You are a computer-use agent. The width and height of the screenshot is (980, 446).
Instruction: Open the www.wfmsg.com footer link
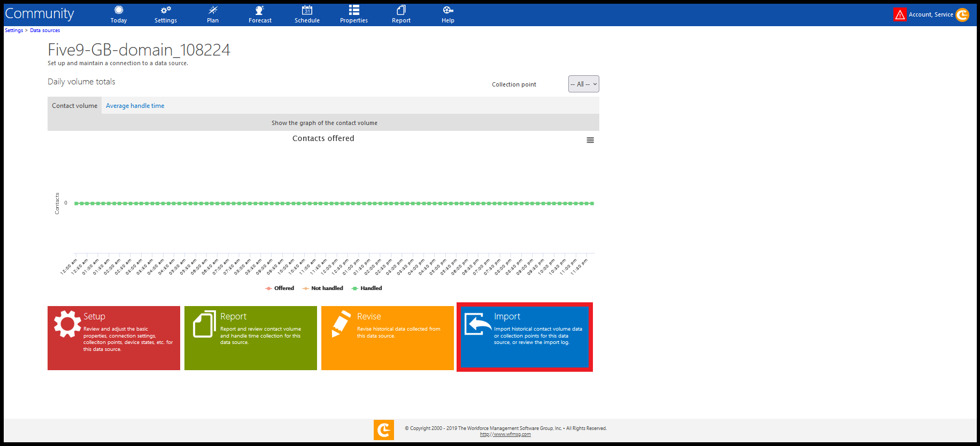pos(505,434)
